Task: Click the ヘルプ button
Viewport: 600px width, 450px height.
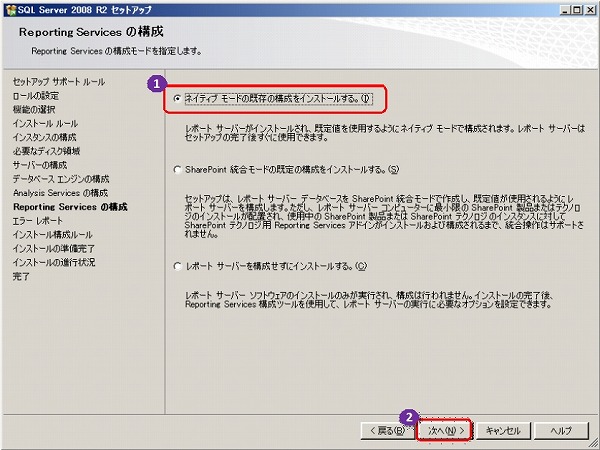Action: tap(561, 431)
